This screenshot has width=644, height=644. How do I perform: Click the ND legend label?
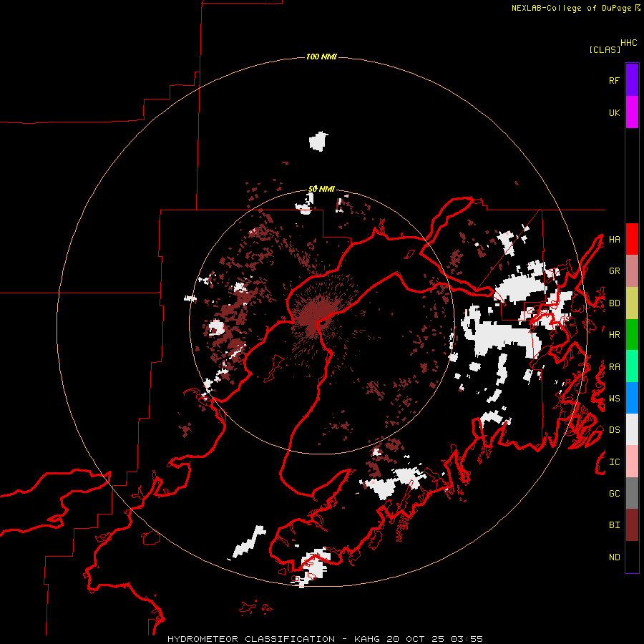pyautogui.click(x=615, y=557)
